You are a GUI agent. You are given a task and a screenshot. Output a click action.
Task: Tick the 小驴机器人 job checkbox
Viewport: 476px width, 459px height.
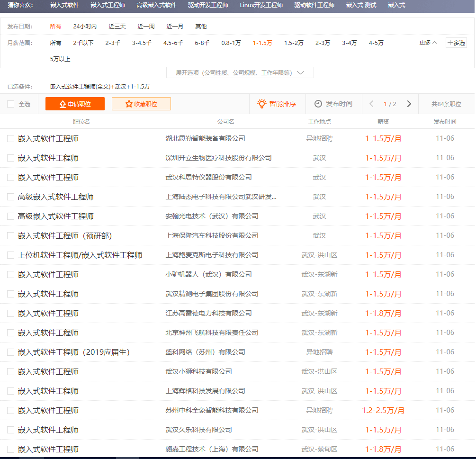tap(10, 274)
